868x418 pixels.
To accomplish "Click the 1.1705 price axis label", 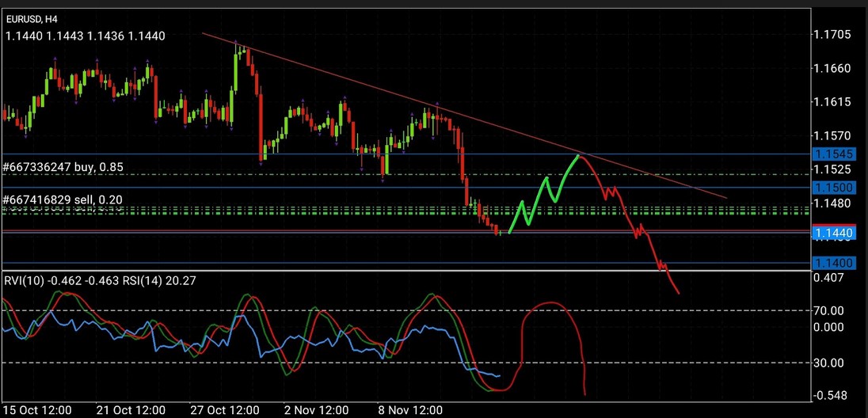I will click(x=832, y=35).
